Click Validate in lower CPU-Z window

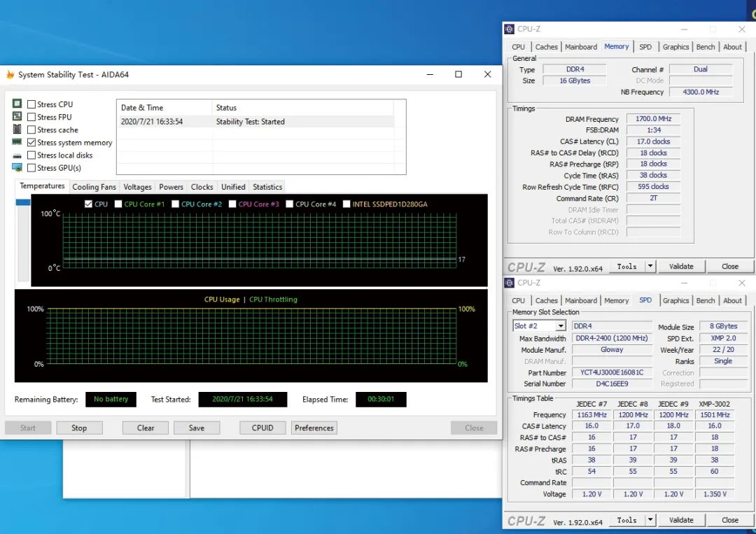pos(681,520)
